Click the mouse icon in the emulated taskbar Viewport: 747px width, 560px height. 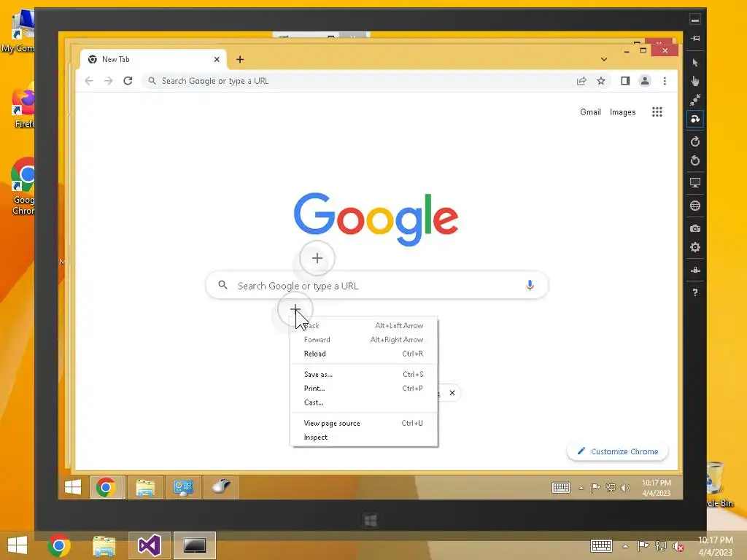point(221,487)
